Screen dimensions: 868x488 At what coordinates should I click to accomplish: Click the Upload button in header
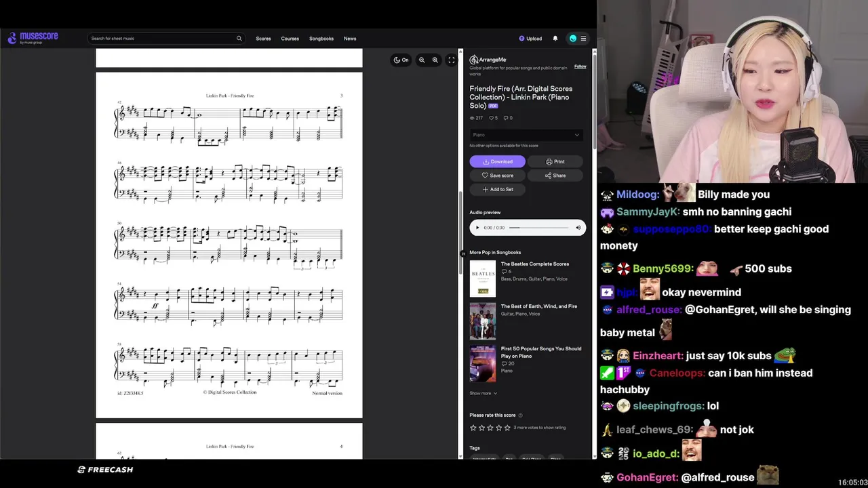pyautogui.click(x=530, y=39)
